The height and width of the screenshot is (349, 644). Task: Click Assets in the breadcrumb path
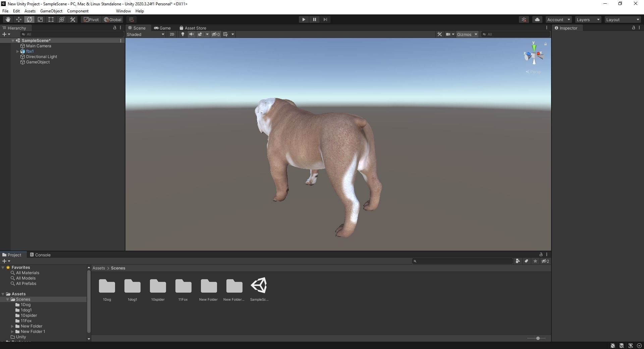[99, 268]
